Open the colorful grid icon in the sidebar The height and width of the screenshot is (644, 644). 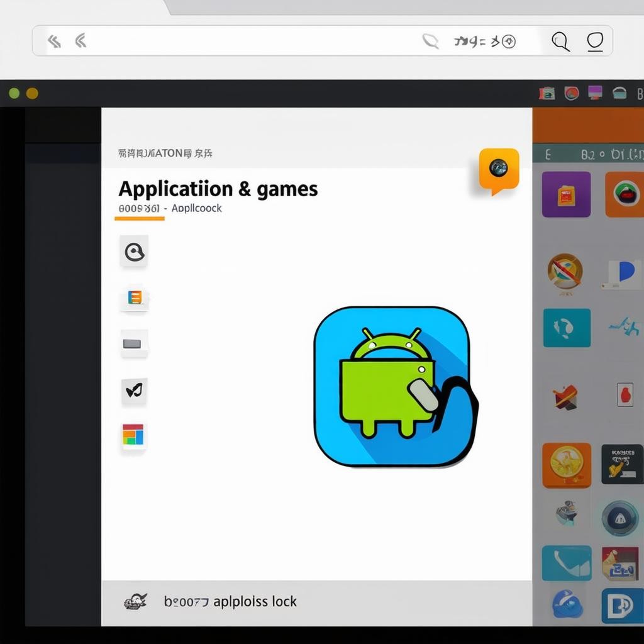pos(133,435)
